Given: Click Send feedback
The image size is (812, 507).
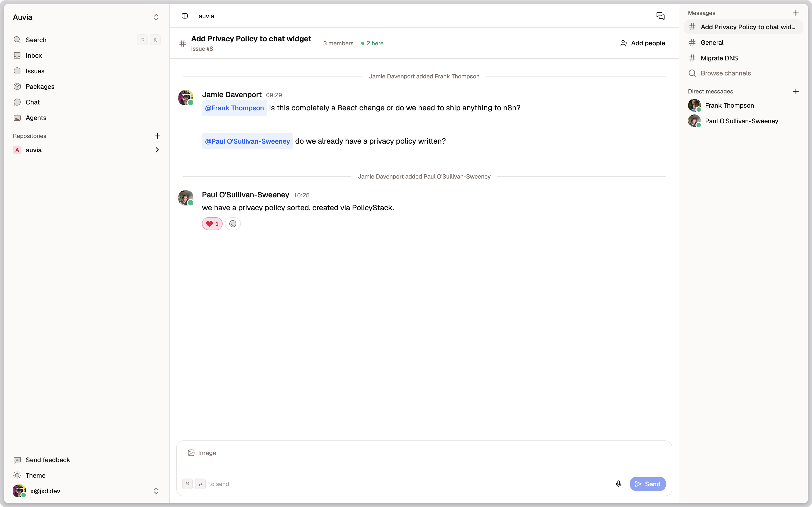Looking at the screenshot, I should pyautogui.click(x=86, y=460).
